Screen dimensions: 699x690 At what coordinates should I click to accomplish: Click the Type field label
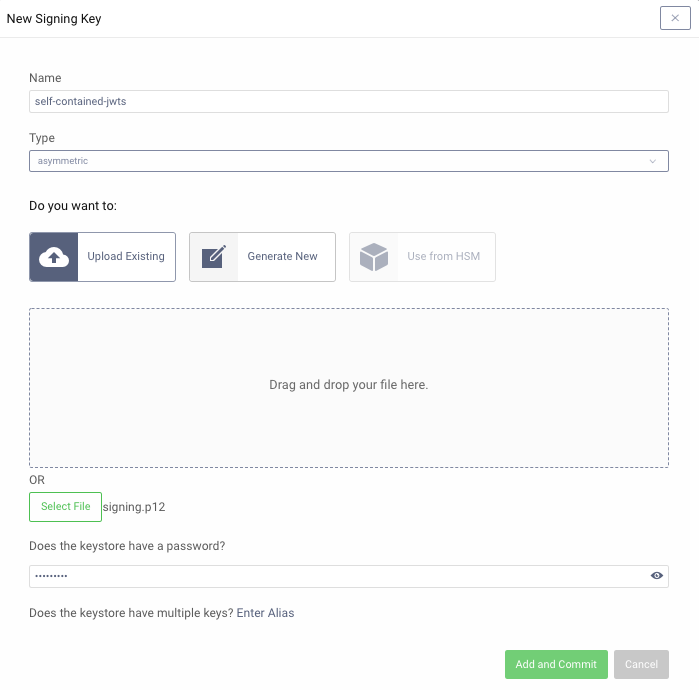pyautogui.click(x=42, y=138)
